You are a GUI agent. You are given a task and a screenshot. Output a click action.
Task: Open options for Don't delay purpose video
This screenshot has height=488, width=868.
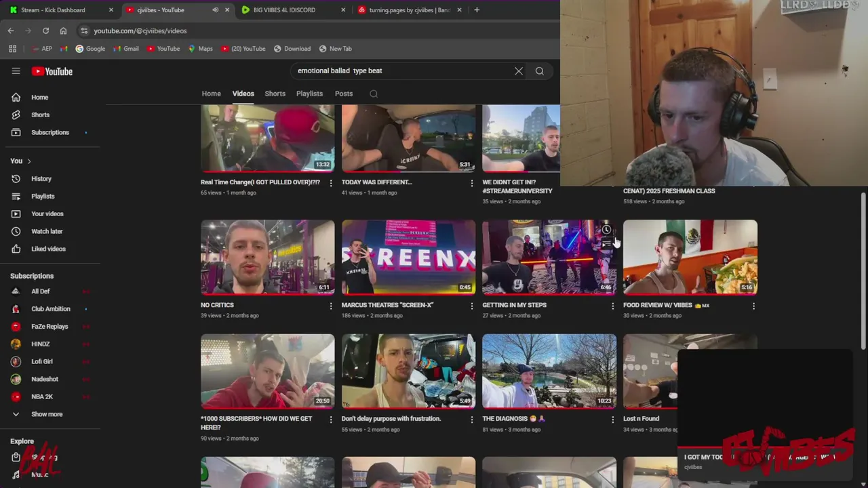coord(472,420)
